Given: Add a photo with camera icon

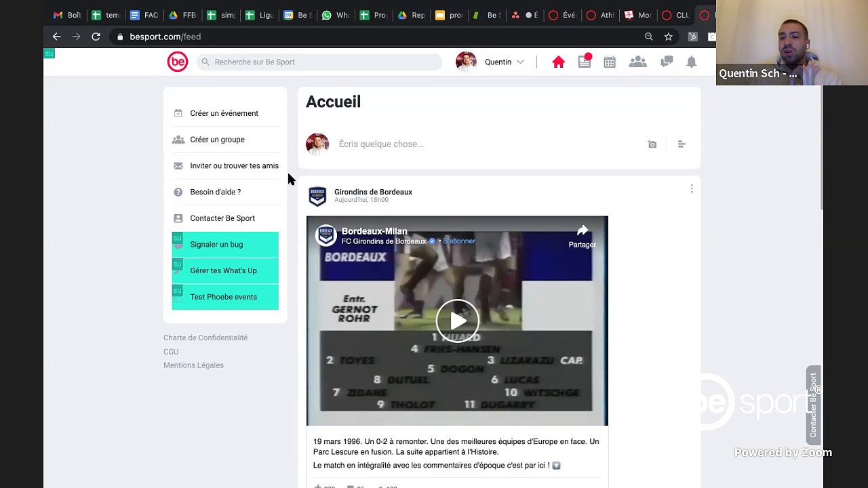Looking at the screenshot, I should [x=652, y=144].
